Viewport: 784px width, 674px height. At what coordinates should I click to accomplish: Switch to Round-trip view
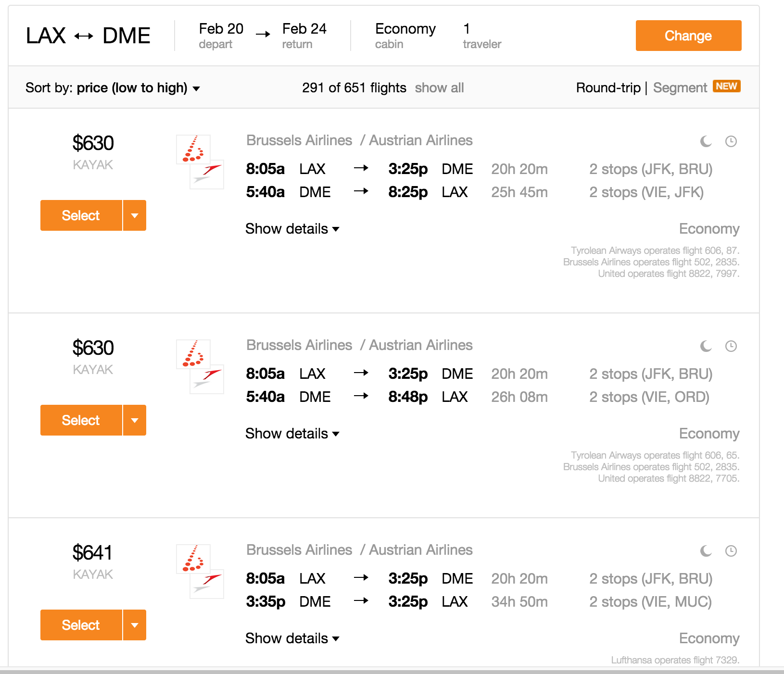608,87
